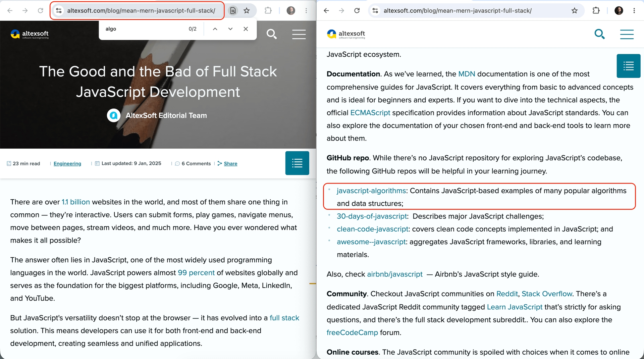Click the back arrow in the left browser window
The image size is (644, 359).
click(10, 11)
